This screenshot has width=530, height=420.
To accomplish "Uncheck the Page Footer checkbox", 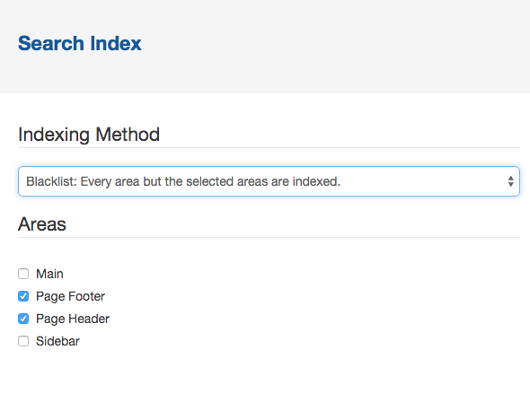I will click(x=23, y=296).
